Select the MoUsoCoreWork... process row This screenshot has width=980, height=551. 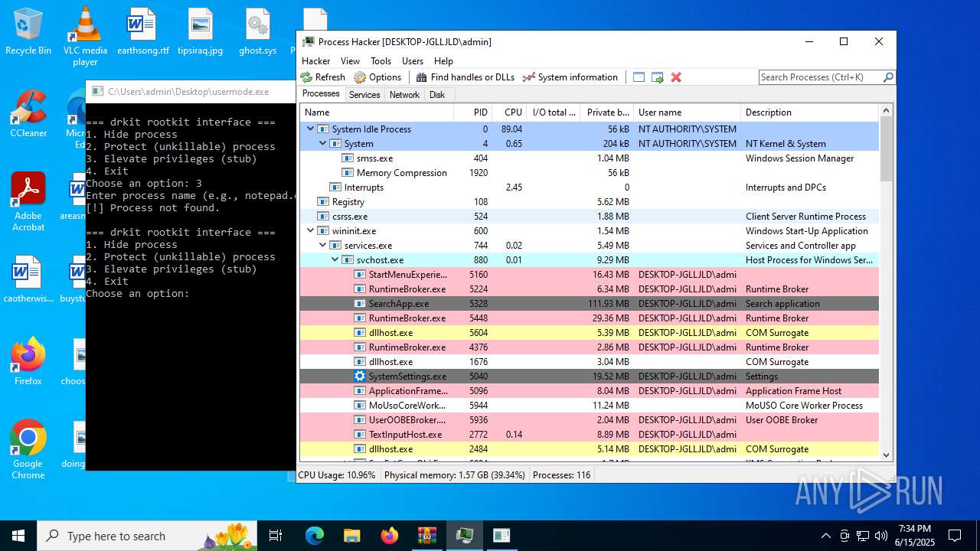pyautogui.click(x=590, y=406)
